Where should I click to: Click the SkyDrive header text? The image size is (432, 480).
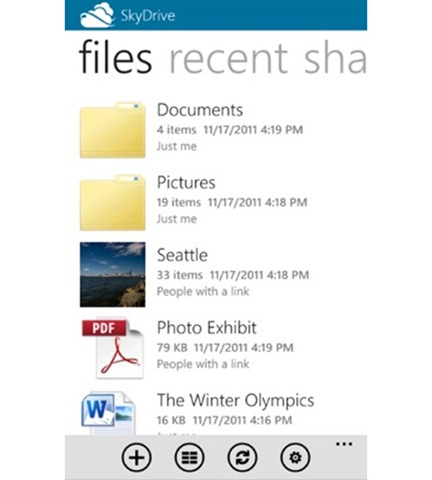tap(148, 16)
